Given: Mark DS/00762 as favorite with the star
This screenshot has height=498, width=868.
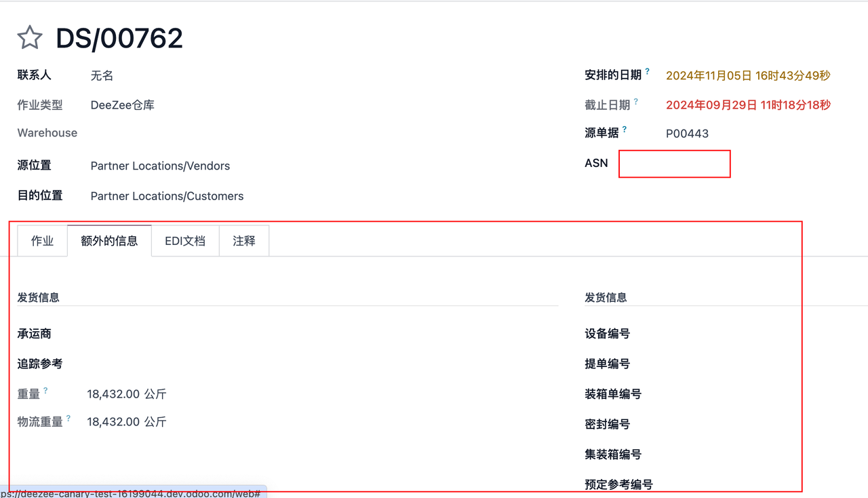Looking at the screenshot, I should pos(30,38).
